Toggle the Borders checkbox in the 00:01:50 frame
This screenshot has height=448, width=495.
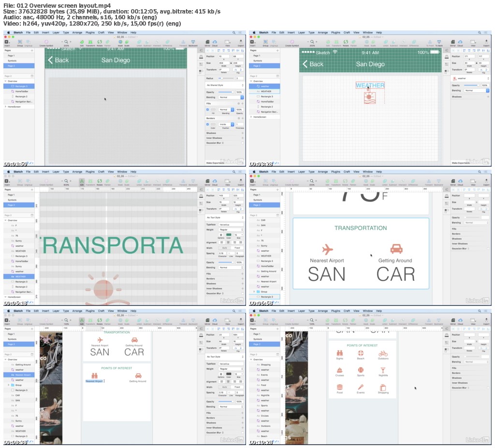(207, 124)
